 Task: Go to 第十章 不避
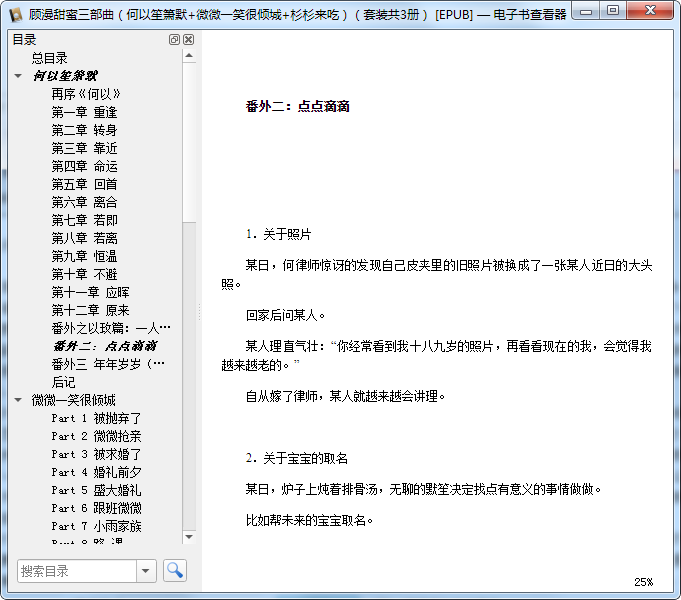tap(84, 274)
